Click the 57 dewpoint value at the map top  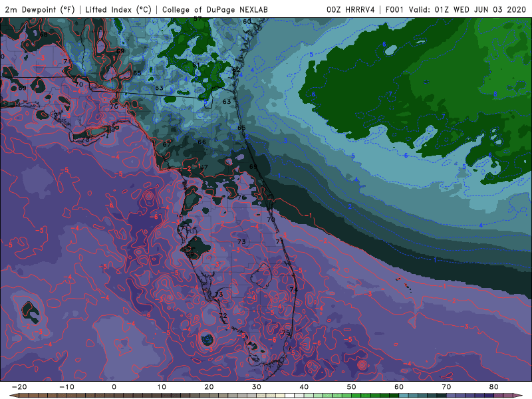pos(198,19)
